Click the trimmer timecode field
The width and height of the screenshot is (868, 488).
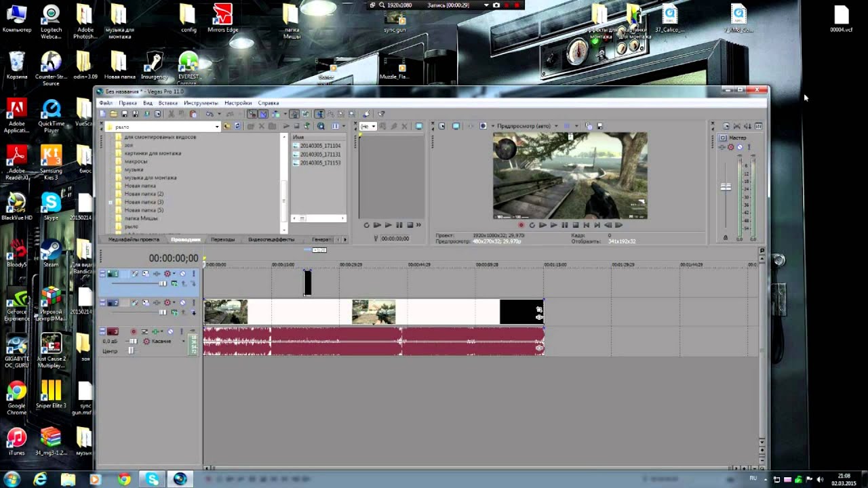coord(395,239)
